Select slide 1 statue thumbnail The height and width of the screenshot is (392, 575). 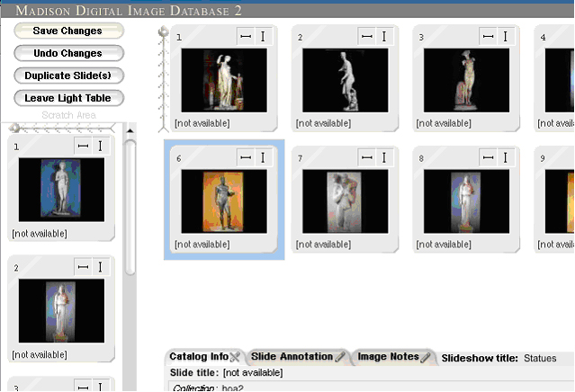click(224, 80)
